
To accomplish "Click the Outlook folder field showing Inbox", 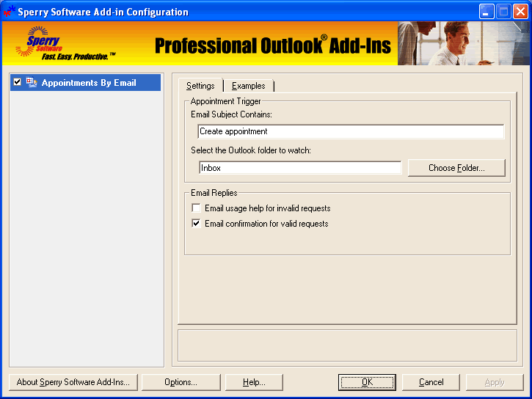I will [x=300, y=168].
